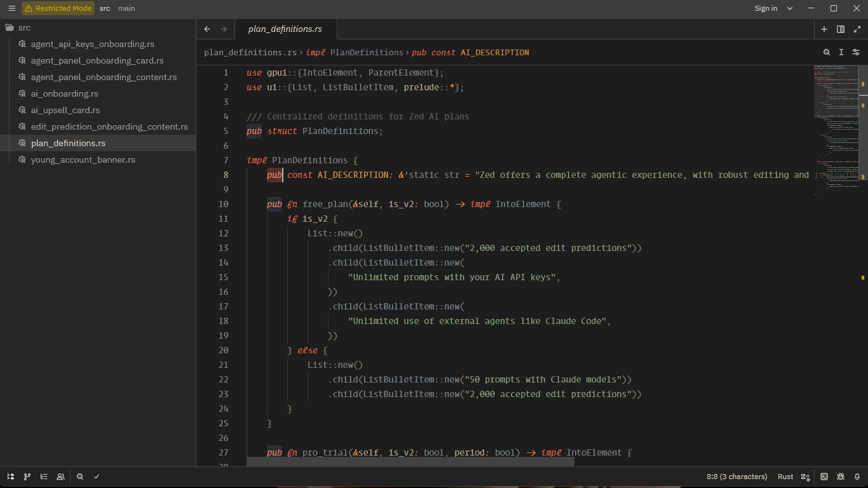Open buffer search with the magnifier icon

coord(827,53)
